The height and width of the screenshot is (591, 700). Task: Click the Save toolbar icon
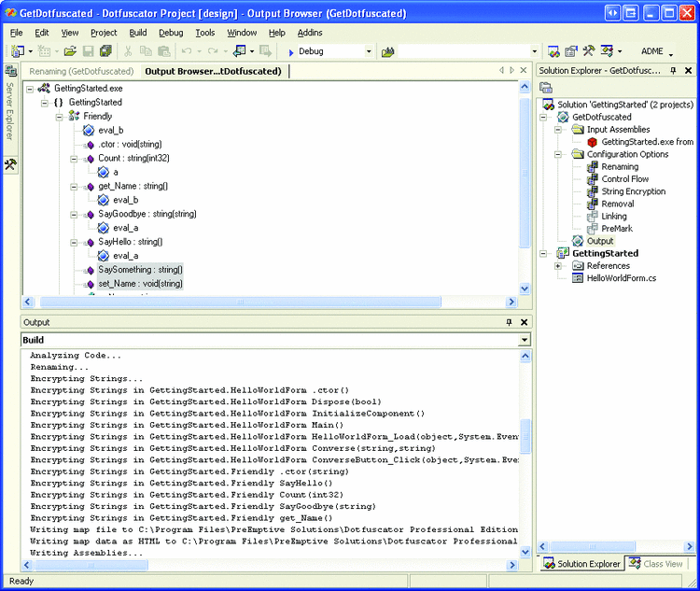point(89,51)
